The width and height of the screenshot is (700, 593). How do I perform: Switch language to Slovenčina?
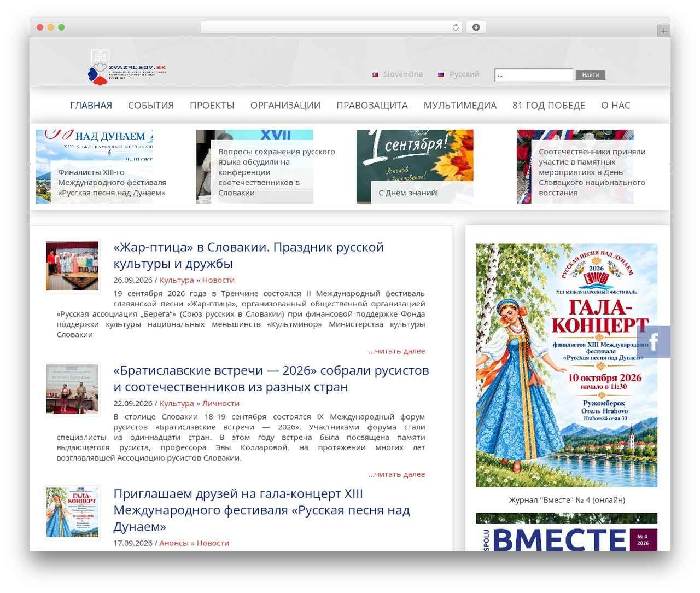click(x=403, y=74)
